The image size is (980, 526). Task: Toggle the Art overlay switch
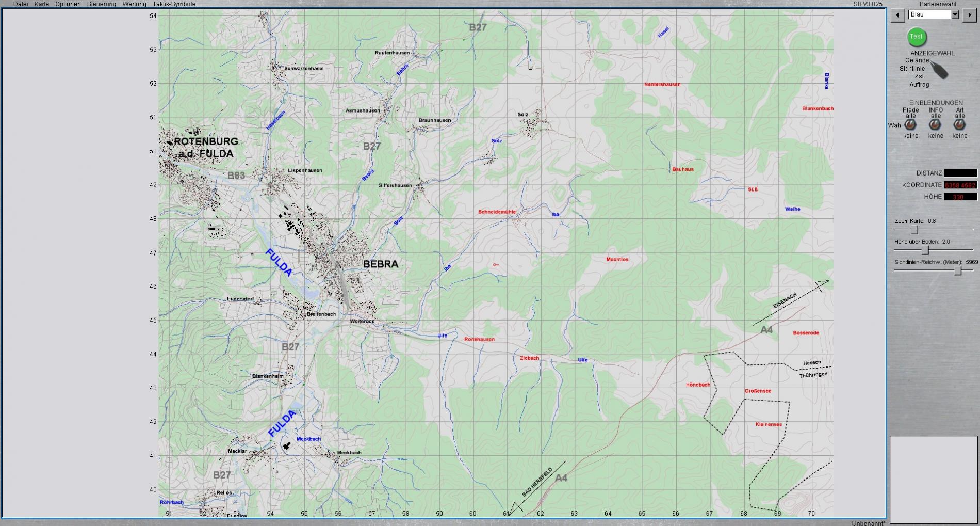959,125
